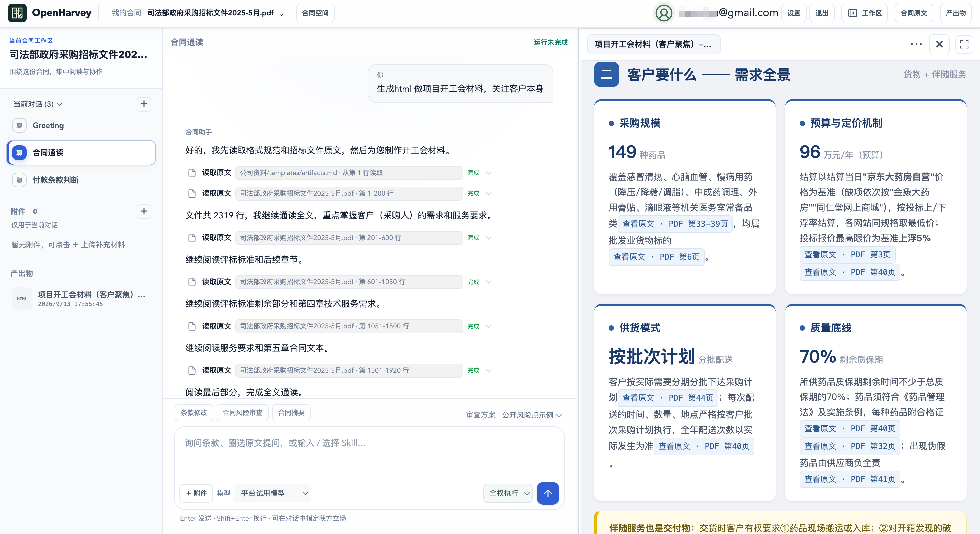Click document icon of artifacts.md read step

tap(192, 173)
